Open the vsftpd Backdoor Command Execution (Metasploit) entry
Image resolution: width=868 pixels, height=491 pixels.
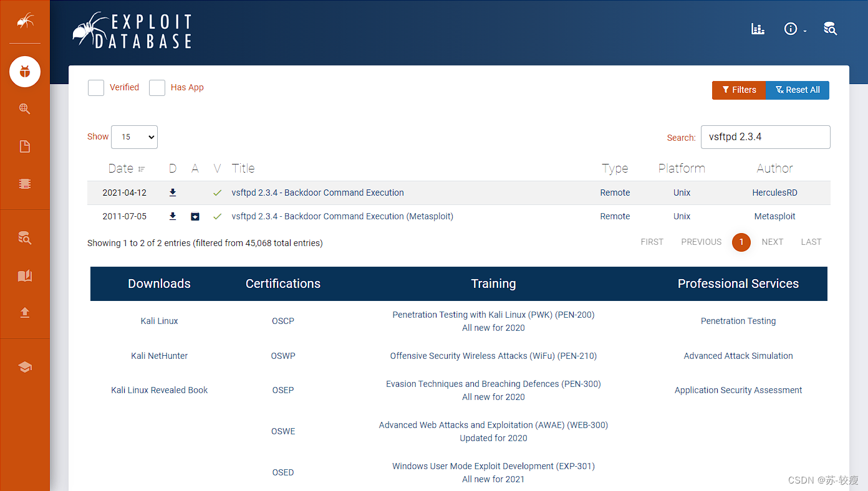342,216
